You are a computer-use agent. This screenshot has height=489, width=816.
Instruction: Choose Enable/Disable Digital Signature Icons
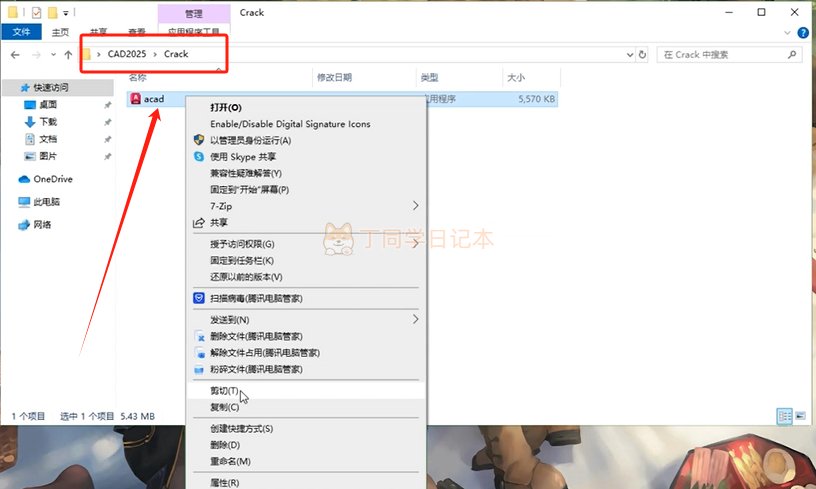pyautogui.click(x=307, y=124)
